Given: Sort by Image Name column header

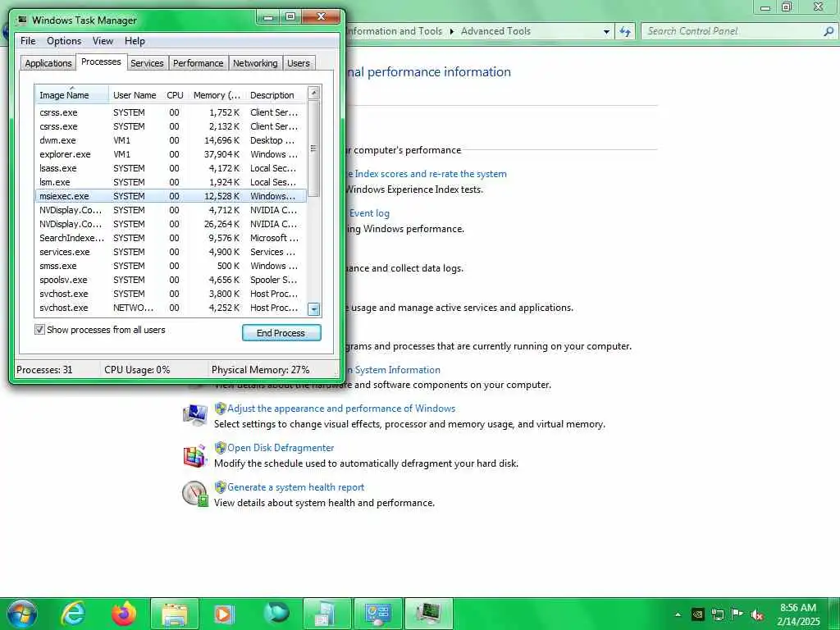Looking at the screenshot, I should 72,95.
